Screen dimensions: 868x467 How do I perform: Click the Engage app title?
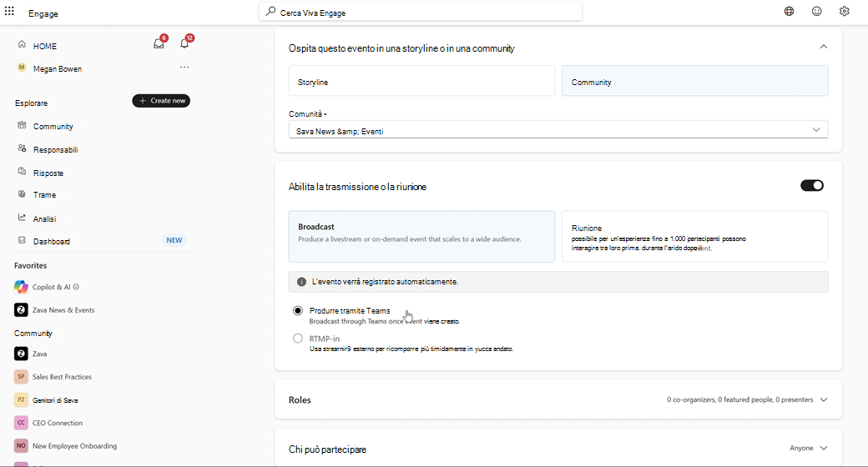tap(43, 14)
